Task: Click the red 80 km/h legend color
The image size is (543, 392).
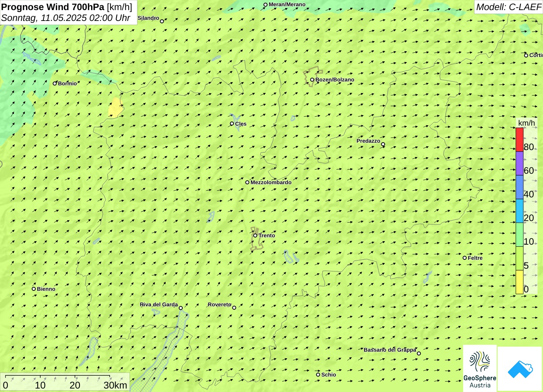Action: pyautogui.click(x=519, y=140)
